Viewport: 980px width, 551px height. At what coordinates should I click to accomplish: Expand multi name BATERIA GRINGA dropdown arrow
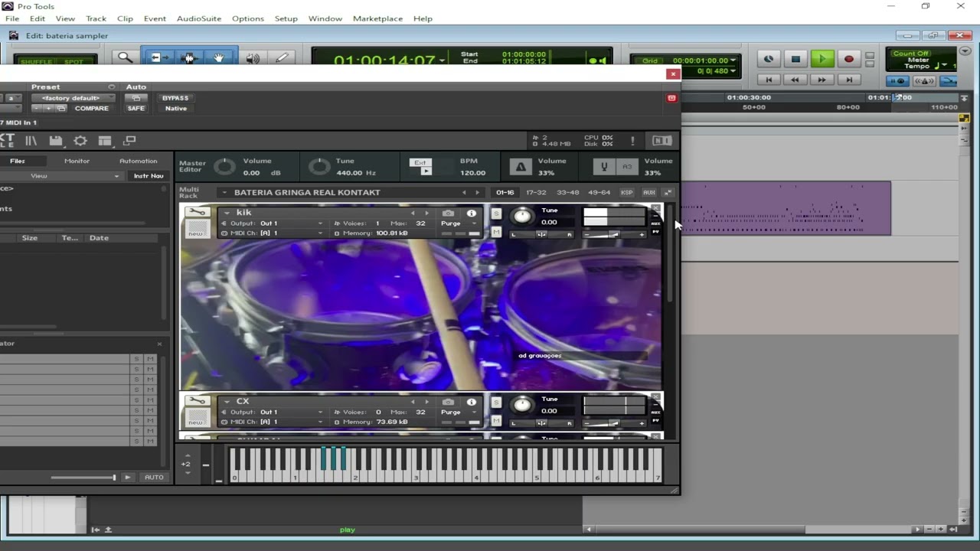pyautogui.click(x=224, y=193)
